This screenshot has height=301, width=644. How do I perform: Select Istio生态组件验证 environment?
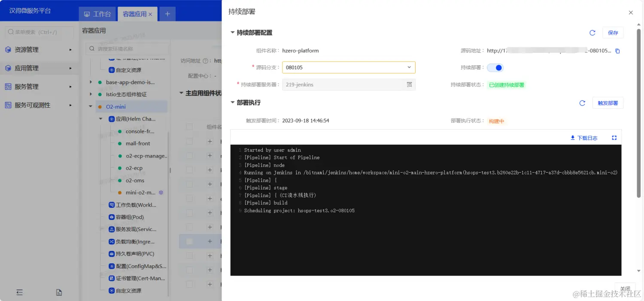coord(126,94)
